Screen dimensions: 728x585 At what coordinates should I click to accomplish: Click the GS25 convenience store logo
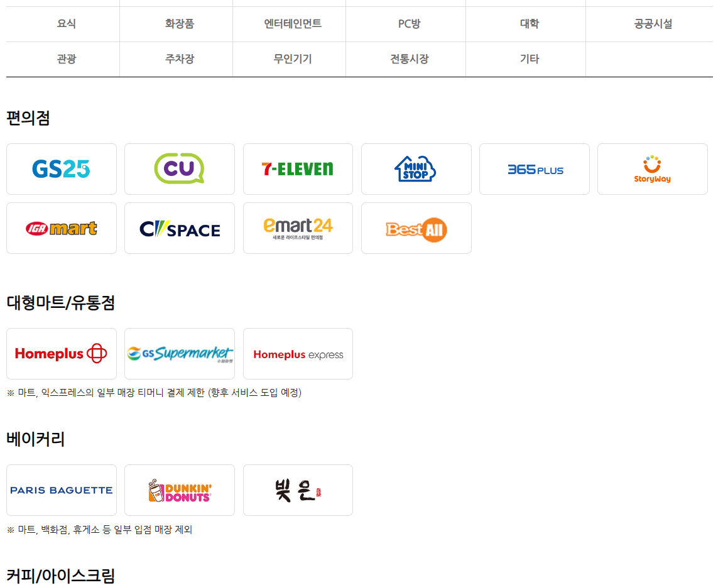(62, 169)
